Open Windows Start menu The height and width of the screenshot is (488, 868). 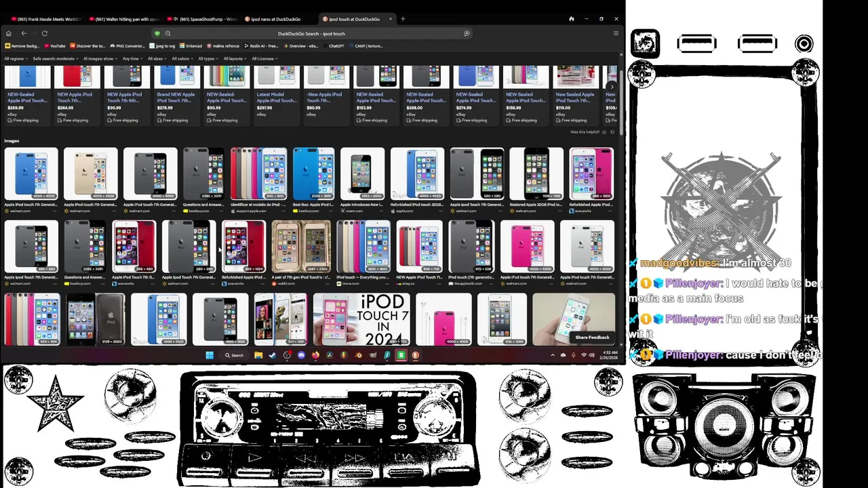210,355
